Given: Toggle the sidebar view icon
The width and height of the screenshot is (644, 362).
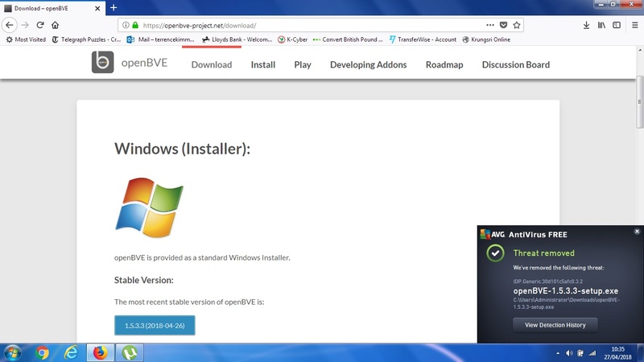Looking at the screenshot, I should pos(617,25).
